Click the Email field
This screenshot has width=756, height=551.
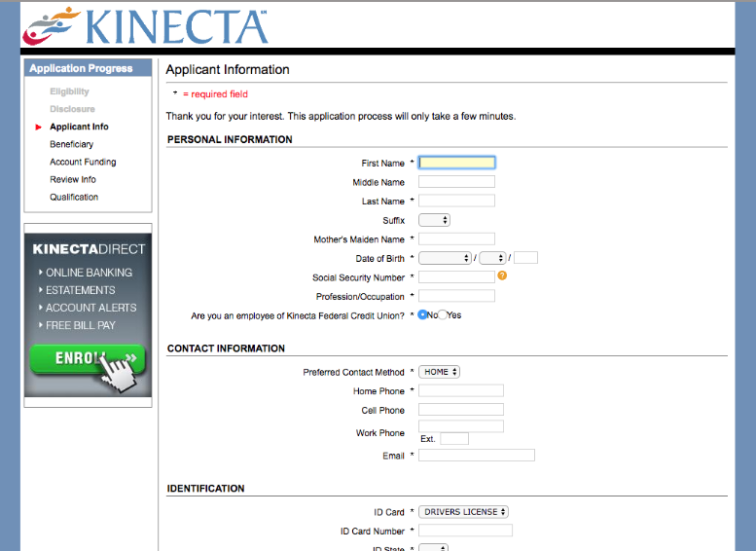(x=477, y=455)
